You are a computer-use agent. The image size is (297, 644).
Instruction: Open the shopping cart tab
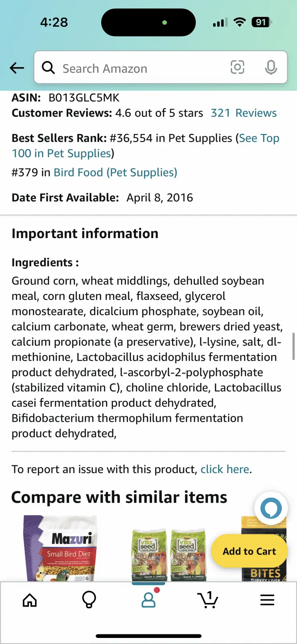(x=208, y=600)
